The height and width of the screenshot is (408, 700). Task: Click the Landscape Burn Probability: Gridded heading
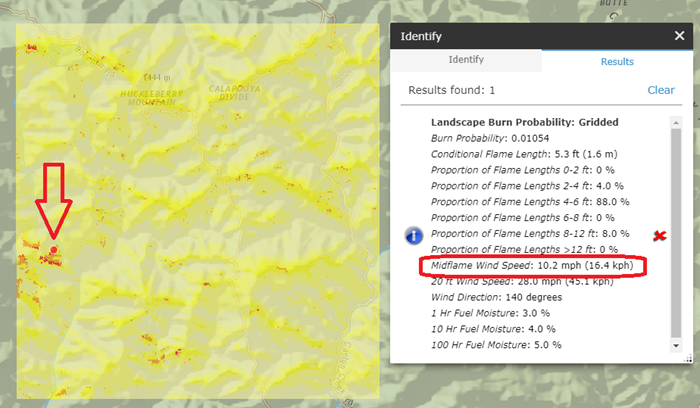pos(511,122)
